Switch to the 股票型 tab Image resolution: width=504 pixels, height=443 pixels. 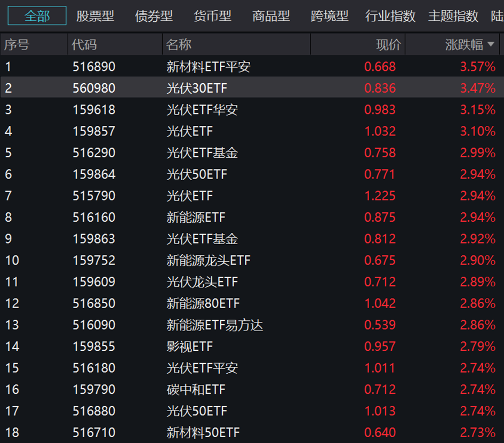pos(95,16)
